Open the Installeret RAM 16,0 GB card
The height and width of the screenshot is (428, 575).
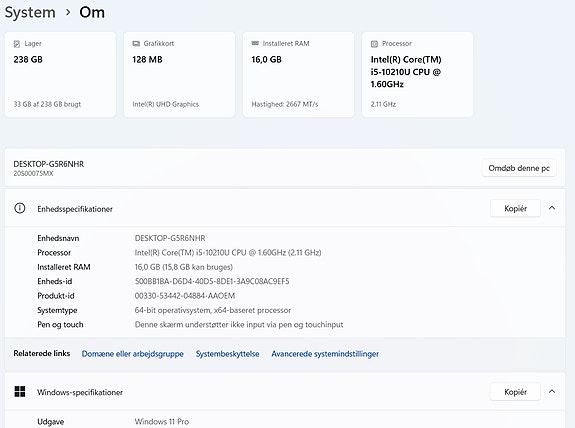pyautogui.click(x=299, y=74)
